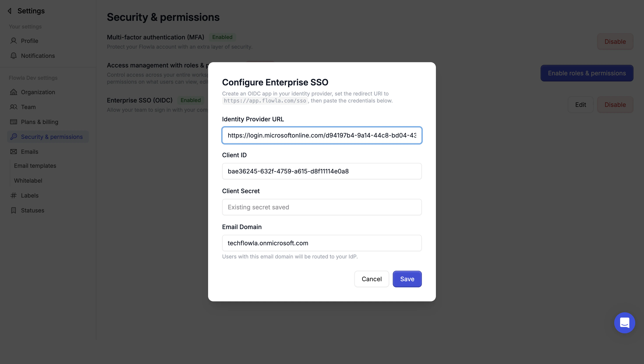Click the Settings title text
Image resolution: width=644 pixels, height=364 pixels.
pos(31,11)
